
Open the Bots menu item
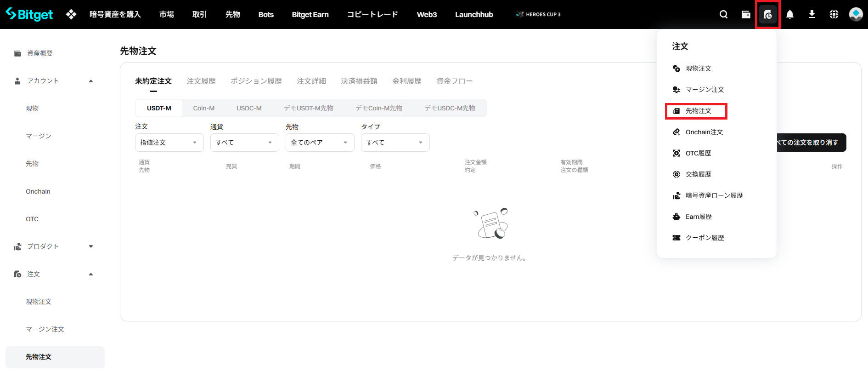click(x=266, y=14)
